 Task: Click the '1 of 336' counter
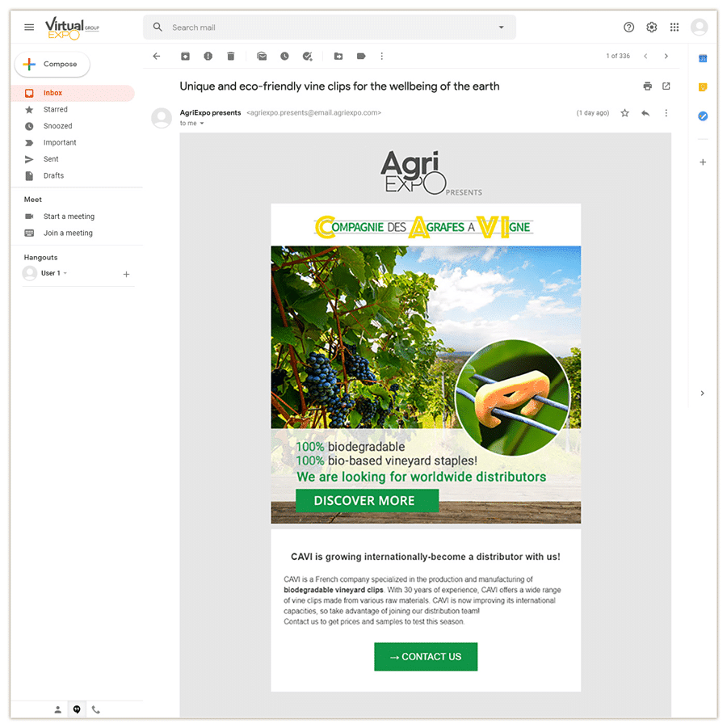coord(618,57)
